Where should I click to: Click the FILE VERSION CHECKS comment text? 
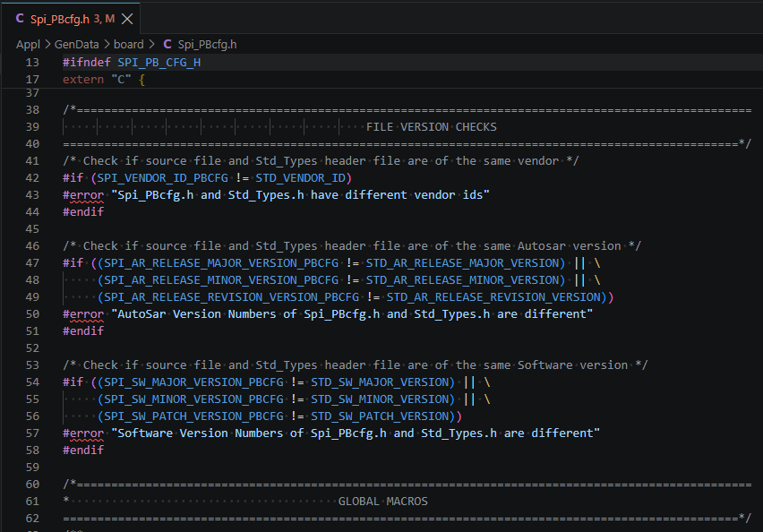tap(431, 127)
